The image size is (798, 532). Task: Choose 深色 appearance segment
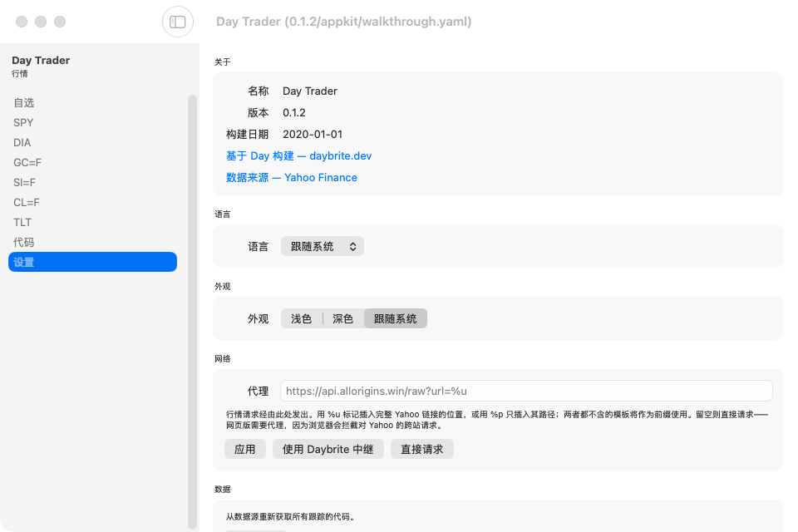(343, 318)
